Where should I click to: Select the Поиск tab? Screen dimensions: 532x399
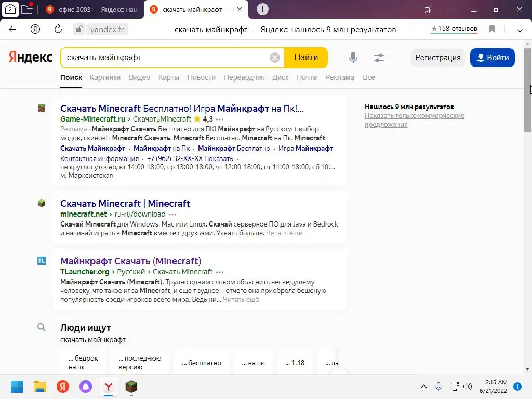(71, 78)
